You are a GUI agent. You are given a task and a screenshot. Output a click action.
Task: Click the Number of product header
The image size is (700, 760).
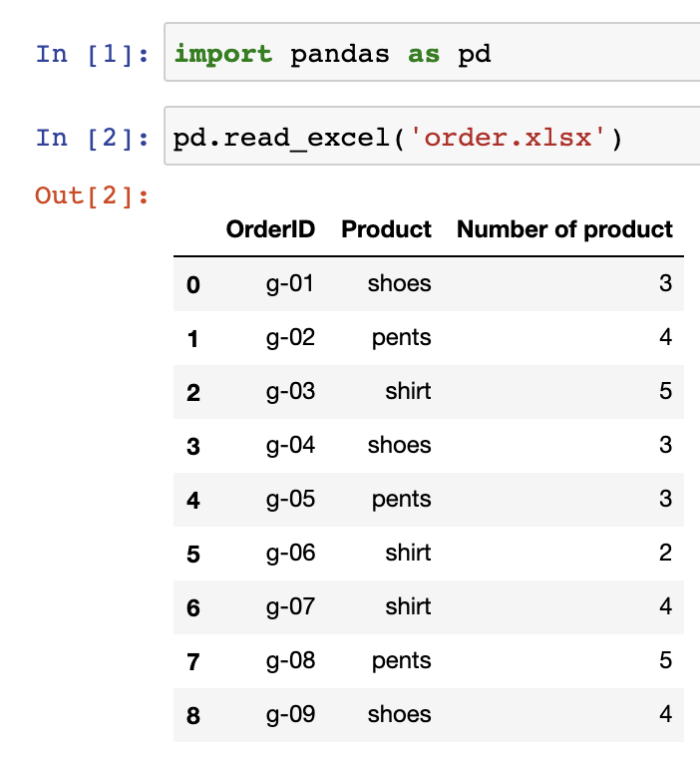(564, 229)
